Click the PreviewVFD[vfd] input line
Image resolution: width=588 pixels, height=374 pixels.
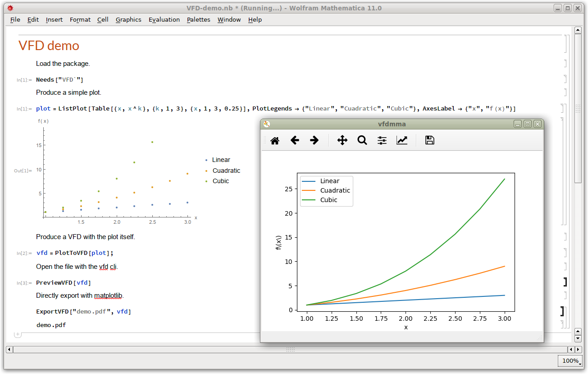(x=64, y=283)
